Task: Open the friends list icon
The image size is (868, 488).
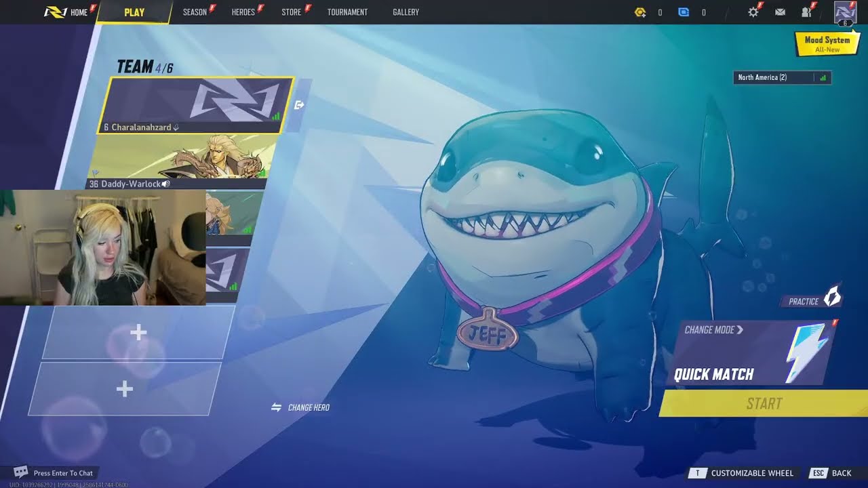Action: pyautogui.click(x=806, y=12)
